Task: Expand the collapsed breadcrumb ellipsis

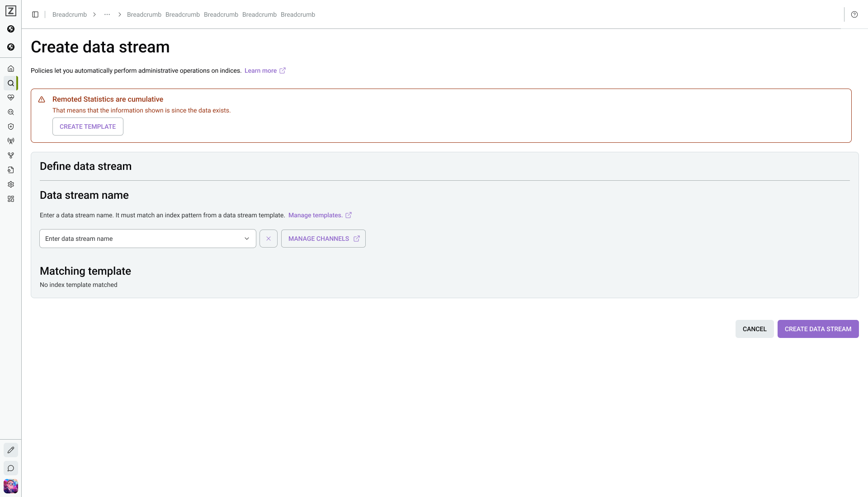Action: point(107,14)
